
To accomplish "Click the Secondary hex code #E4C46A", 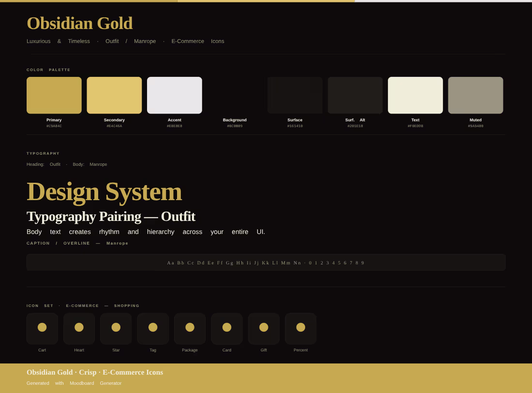I will point(114,126).
